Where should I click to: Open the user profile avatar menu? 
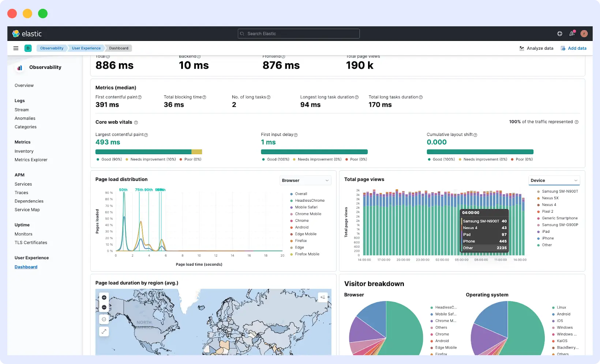pos(584,34)
